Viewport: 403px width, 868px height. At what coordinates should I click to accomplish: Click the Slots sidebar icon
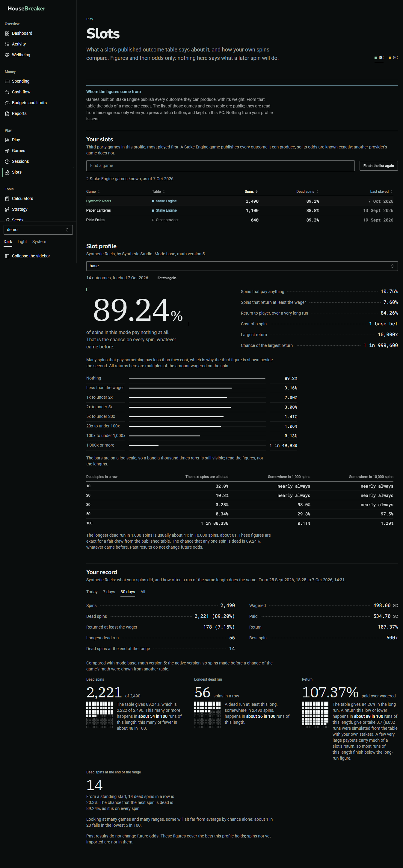point(7,172)
